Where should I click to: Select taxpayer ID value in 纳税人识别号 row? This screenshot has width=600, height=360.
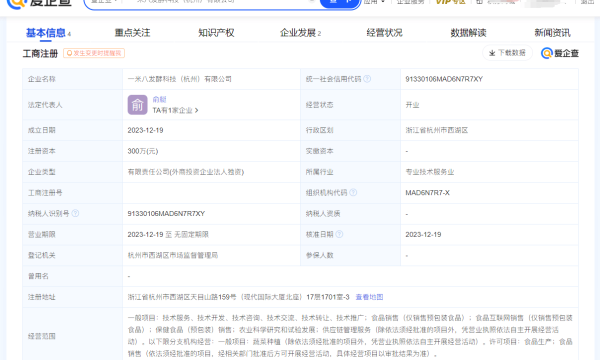[166, 213]
